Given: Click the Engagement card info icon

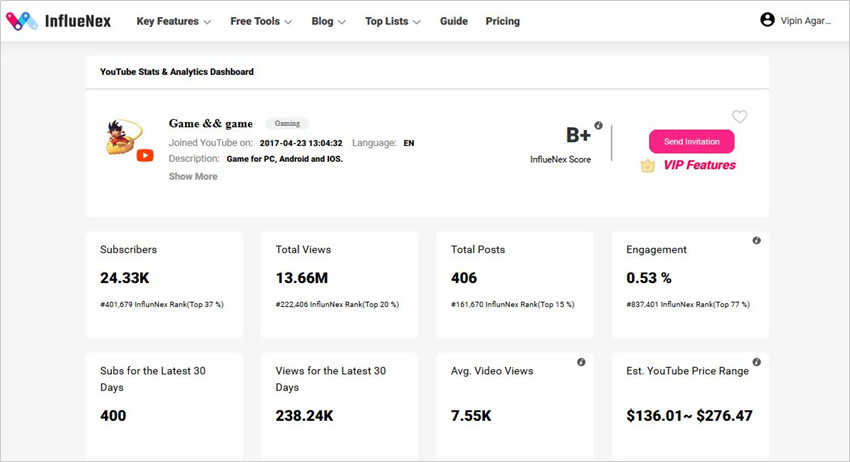Looking at the screenshot, I should [756, 240].
